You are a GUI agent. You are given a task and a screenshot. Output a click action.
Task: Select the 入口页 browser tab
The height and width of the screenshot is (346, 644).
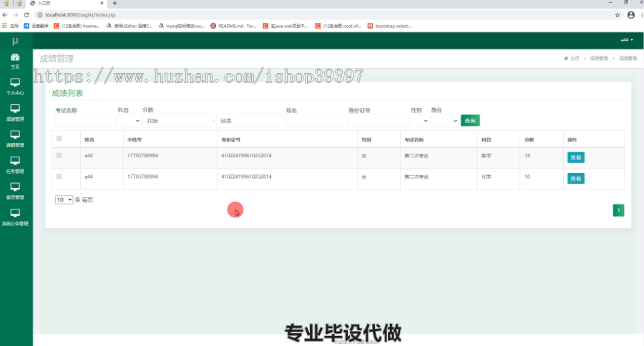coord(66,4)
